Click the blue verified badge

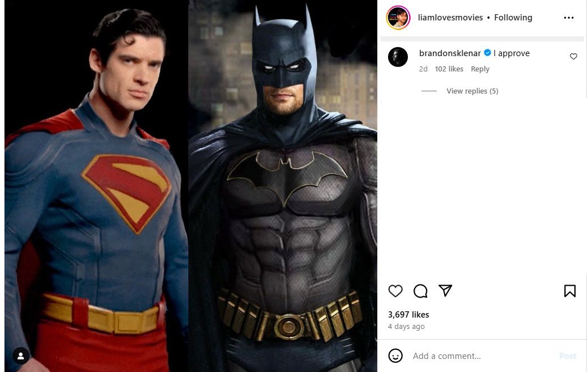click(x=487, y=53)
